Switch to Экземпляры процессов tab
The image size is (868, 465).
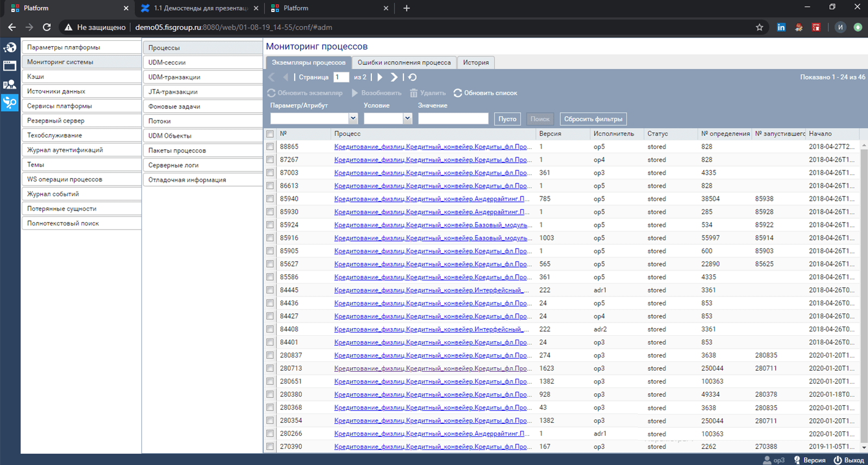(308, 62)
